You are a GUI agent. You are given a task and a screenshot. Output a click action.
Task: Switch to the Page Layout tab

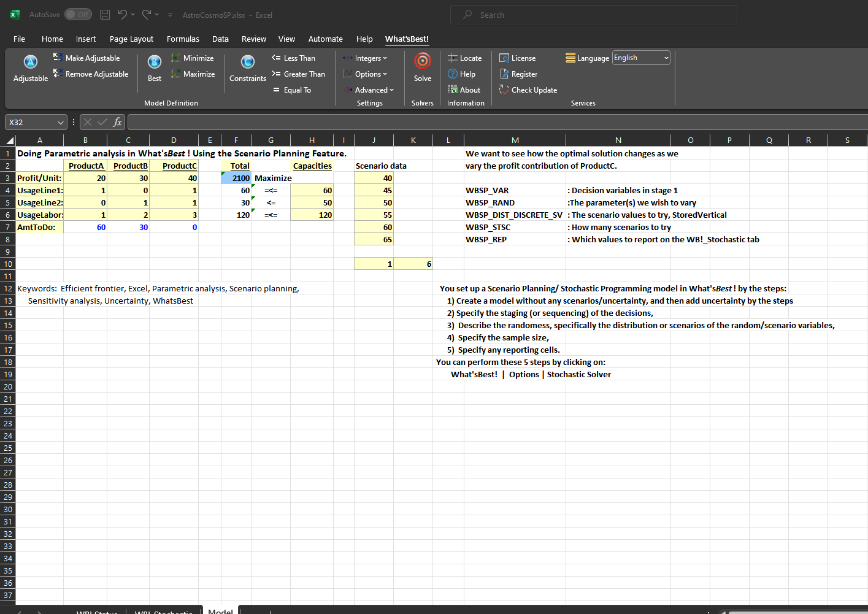coord(131,39)
